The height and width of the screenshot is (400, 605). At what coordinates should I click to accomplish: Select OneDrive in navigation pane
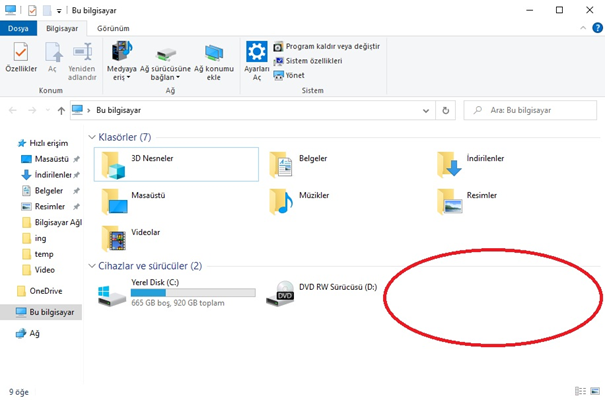click(45, 291)
